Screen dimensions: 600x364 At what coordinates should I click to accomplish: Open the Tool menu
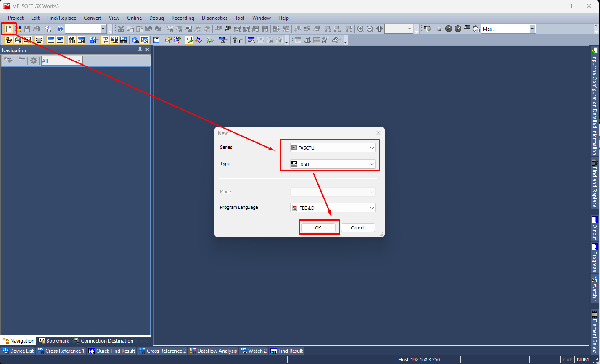[x=240, y=18]
